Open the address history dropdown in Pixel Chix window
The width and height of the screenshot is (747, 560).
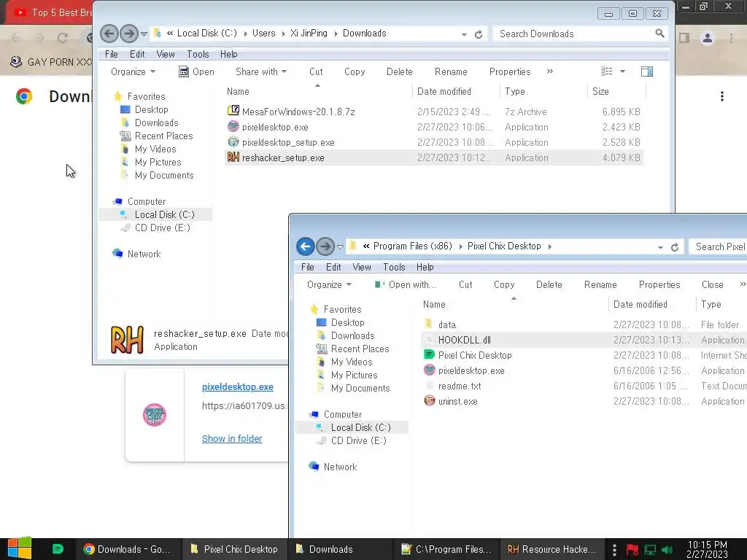660,247
